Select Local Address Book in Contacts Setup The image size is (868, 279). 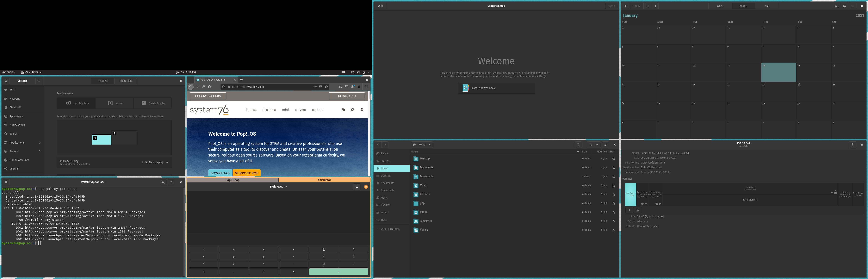click(496, 88)
